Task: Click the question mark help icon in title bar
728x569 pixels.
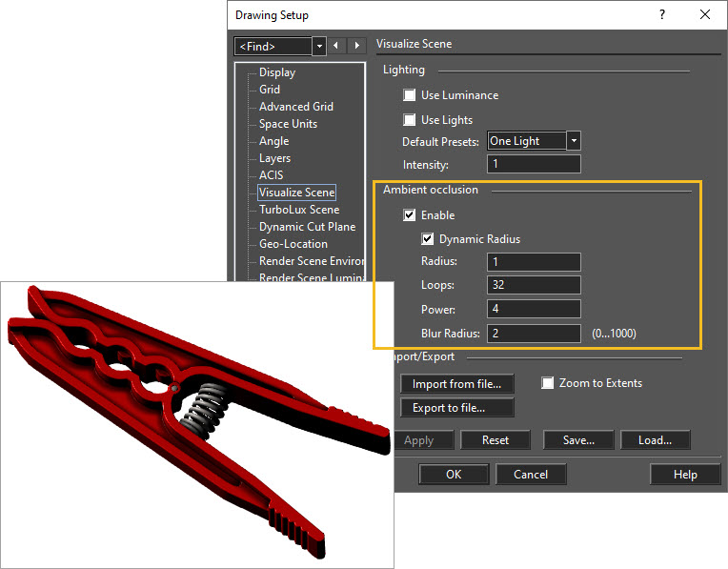Action: pyautogui.click(x=662, y=14)
